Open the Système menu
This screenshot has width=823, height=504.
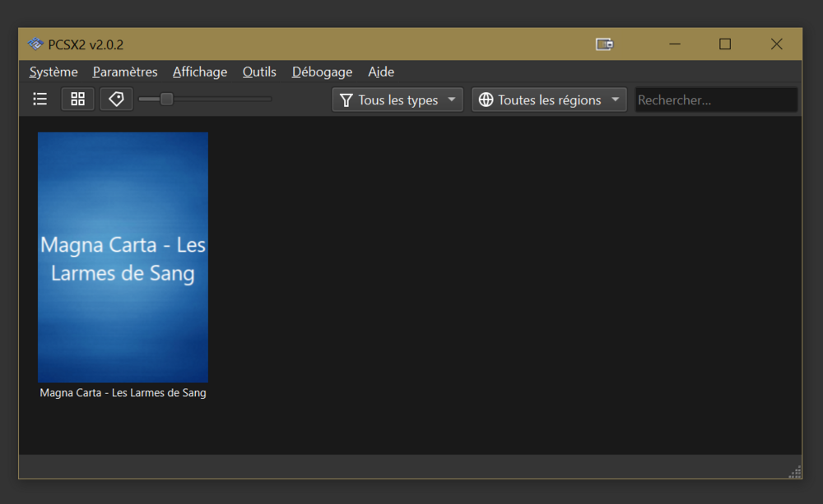coord(53,72)
